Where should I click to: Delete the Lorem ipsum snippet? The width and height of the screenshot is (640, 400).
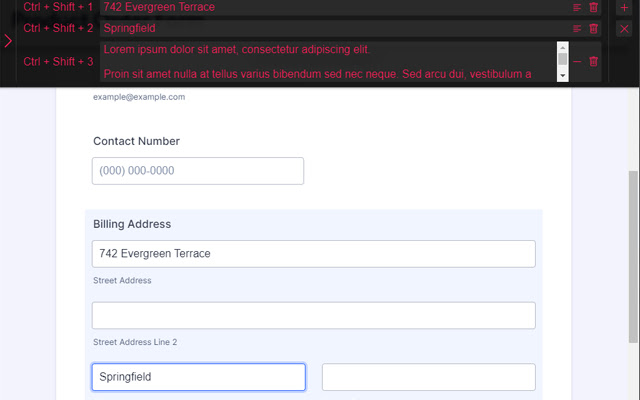[x=594, y=61]
